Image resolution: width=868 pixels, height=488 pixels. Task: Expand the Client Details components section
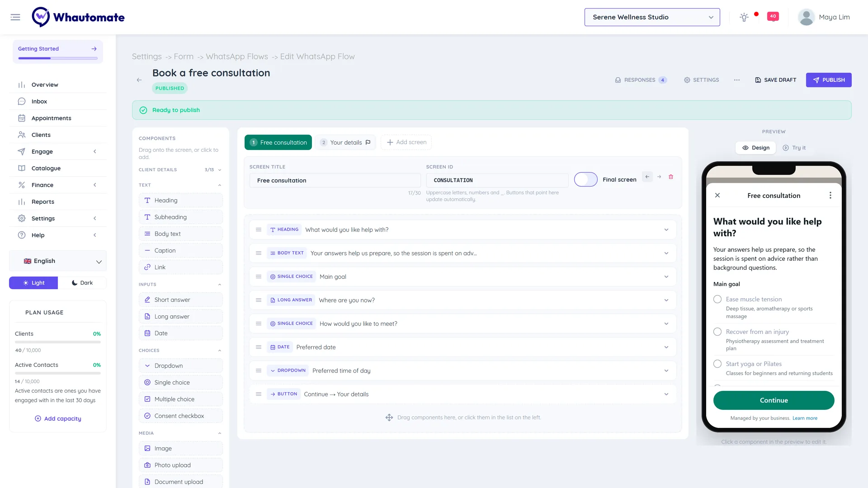coord(180,170)
